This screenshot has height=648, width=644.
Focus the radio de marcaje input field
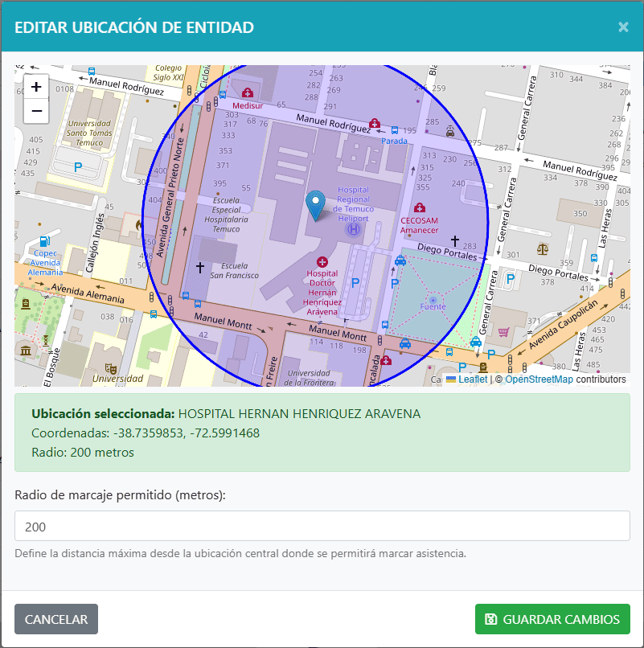(322, 527)
